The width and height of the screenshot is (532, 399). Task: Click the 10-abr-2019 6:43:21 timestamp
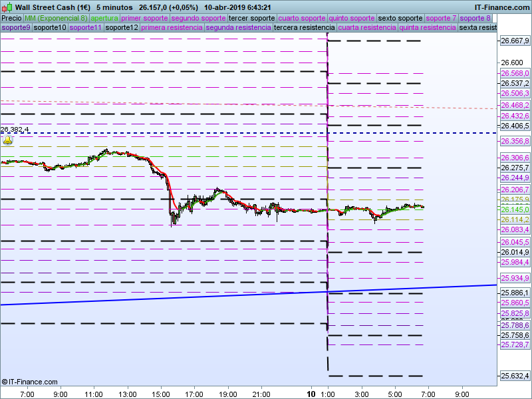(237, 7)
